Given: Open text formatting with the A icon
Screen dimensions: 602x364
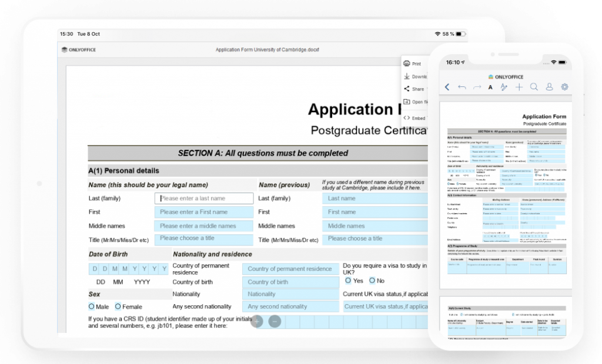Looking at the screenshot, I should [x=490, y=87].
